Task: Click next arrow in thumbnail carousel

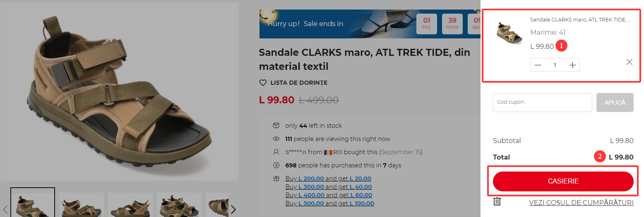Action: [x=233, y=209]
